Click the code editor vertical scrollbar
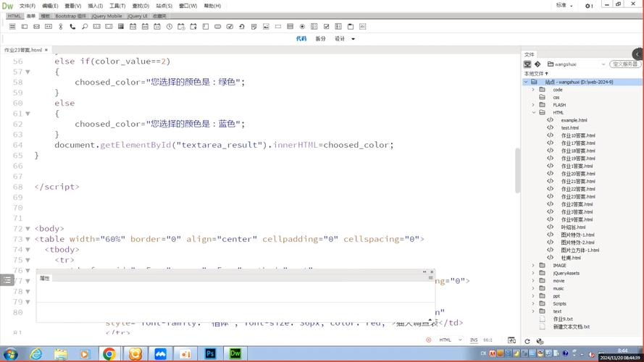 coord(517,170)
